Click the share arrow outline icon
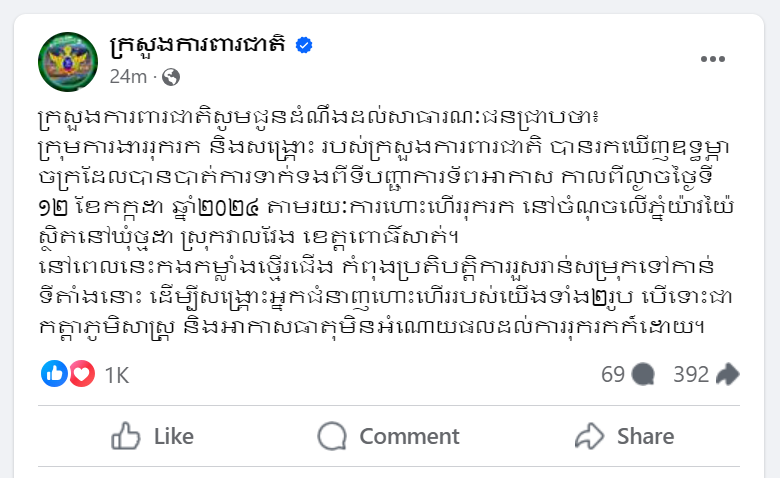This screenshot has height=478, width=780. 589,436
